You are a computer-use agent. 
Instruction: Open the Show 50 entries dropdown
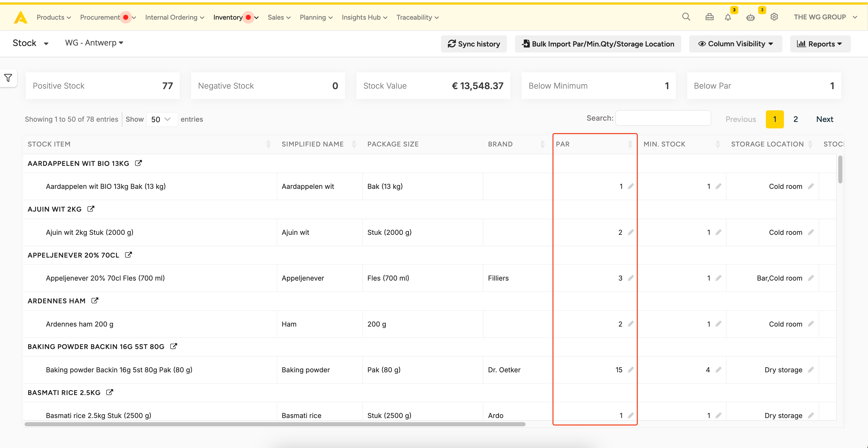(162, 119)
